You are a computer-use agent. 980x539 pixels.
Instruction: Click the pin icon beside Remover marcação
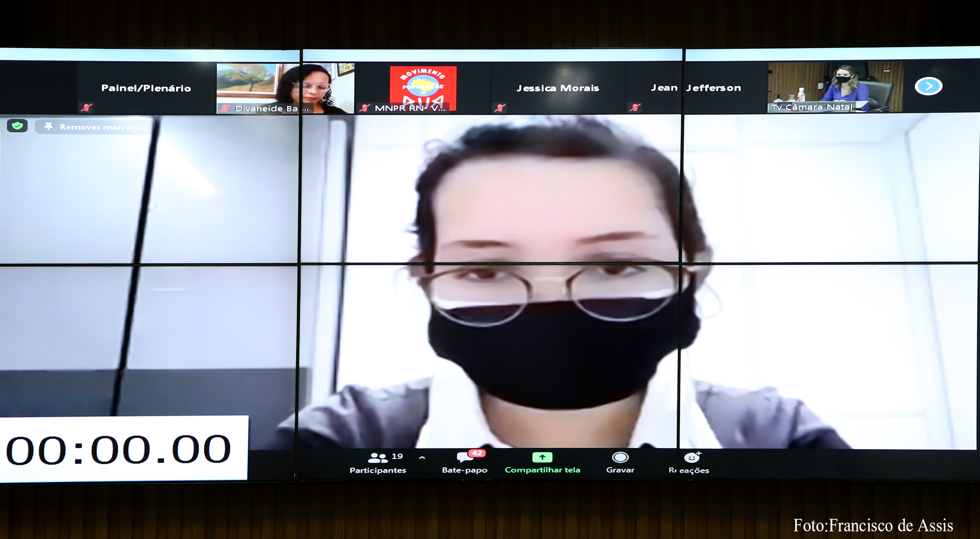pyautogui.click(x=48, y=126)
